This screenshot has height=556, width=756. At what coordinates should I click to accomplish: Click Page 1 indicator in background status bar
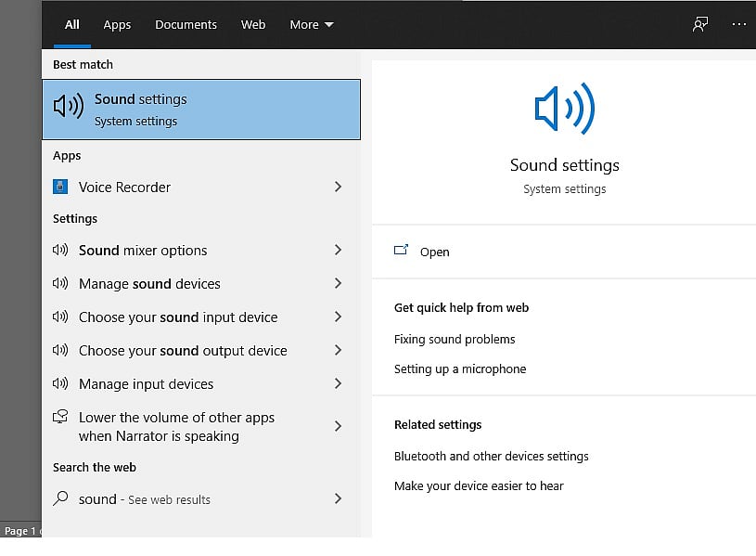pos(20,531)
